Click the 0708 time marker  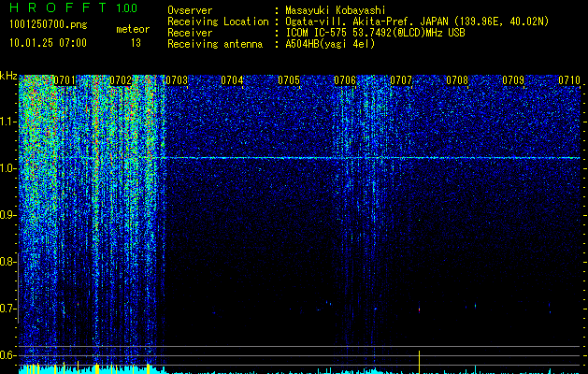[457, 80]
